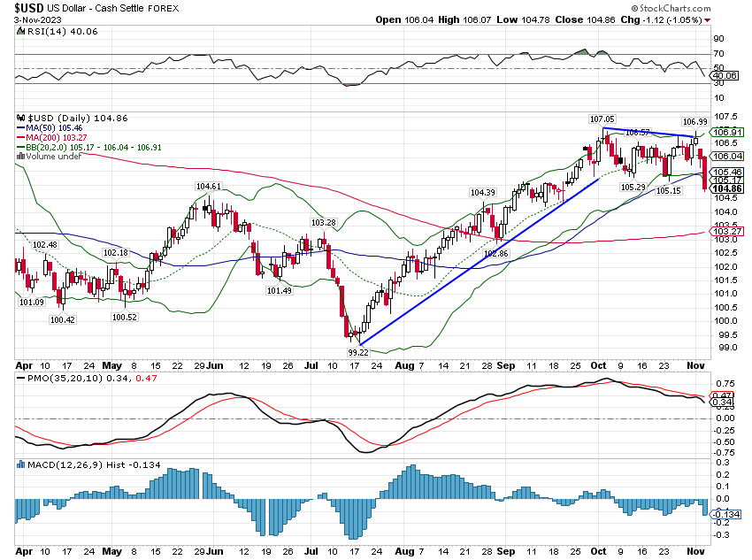
Task: Click the RSI 40.06 value tag
Action: coord(726,76)
